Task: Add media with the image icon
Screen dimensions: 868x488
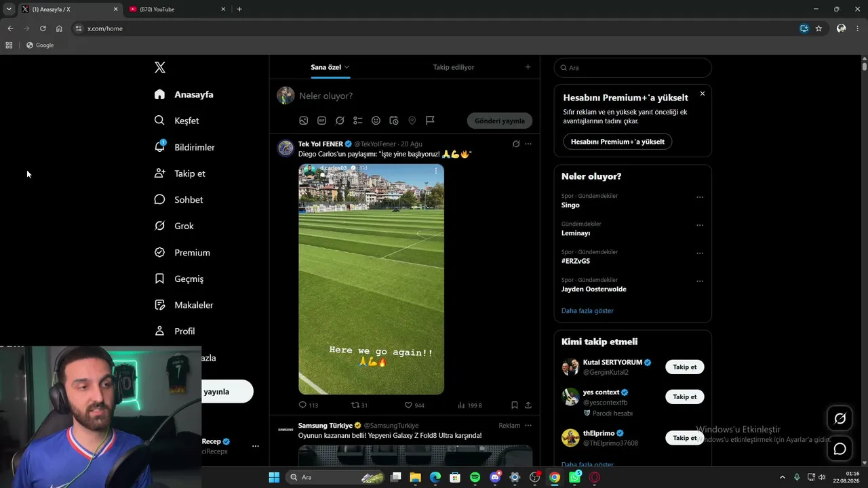Action: click(304, 121)
